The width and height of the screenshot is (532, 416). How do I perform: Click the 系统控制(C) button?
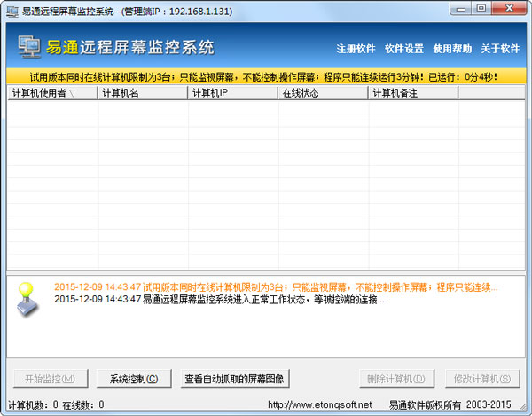pos(134,379)
